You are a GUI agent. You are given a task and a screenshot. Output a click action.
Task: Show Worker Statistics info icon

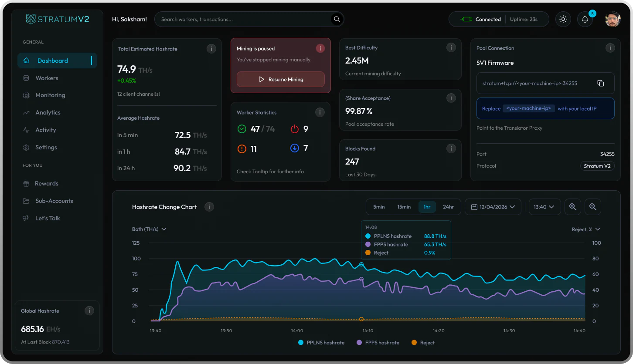point(320,112)
